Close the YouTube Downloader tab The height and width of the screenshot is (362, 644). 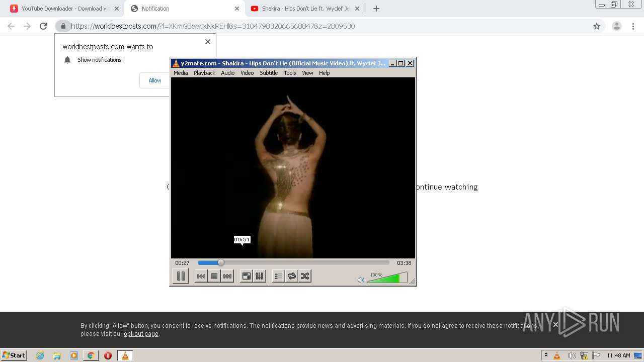(x=117, y=9)
